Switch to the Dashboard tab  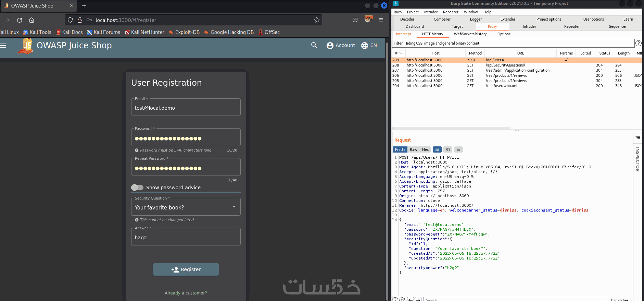(x=415, y=26)
